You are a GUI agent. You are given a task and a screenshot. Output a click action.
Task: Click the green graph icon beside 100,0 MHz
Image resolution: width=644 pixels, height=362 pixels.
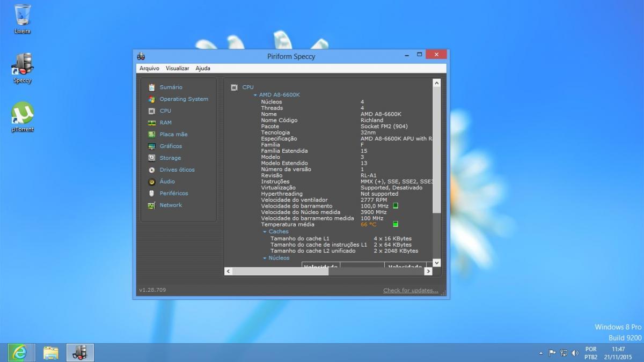coord(396,206)
